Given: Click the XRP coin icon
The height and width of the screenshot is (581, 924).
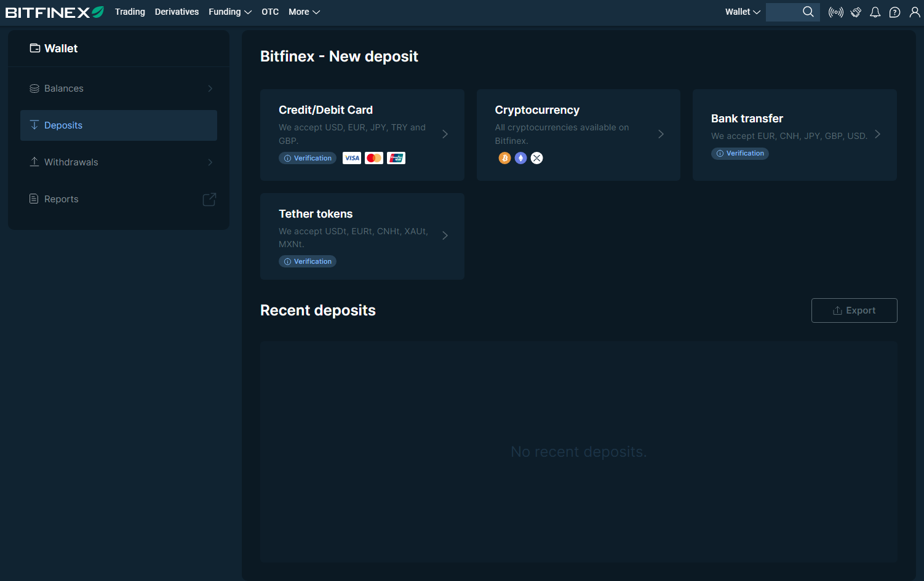Looking at the screenshot, I should click(537, 158).
